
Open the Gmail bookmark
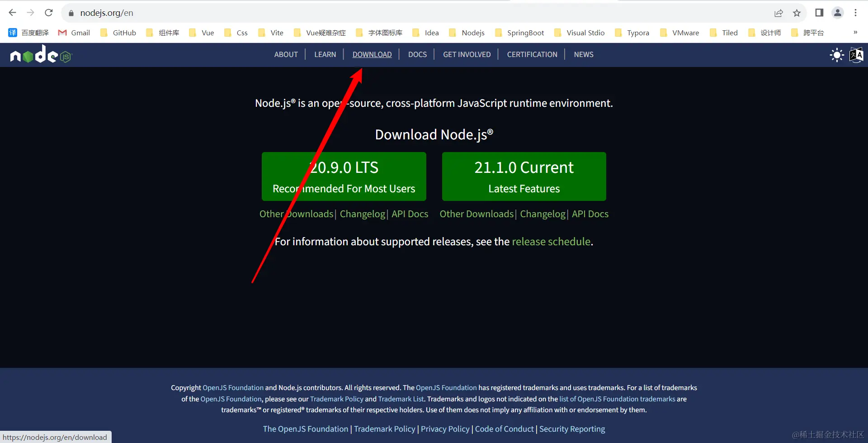(74, 33)
